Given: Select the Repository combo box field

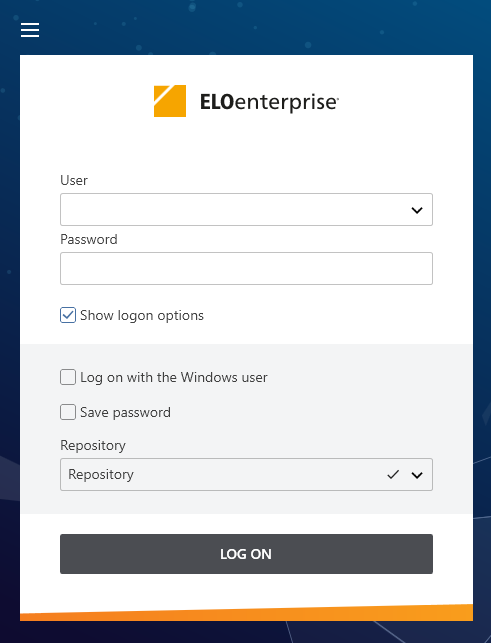Looking at the screenshot, I should pos(246,474).
